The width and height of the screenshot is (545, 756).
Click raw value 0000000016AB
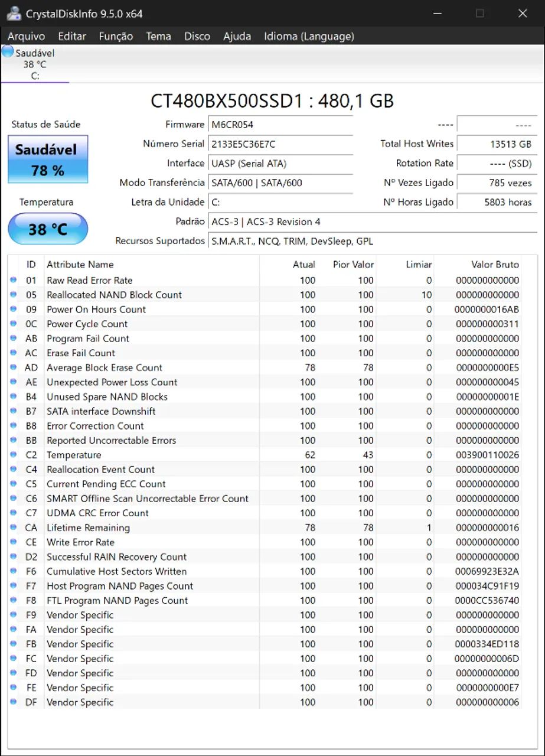click(487, 309)
